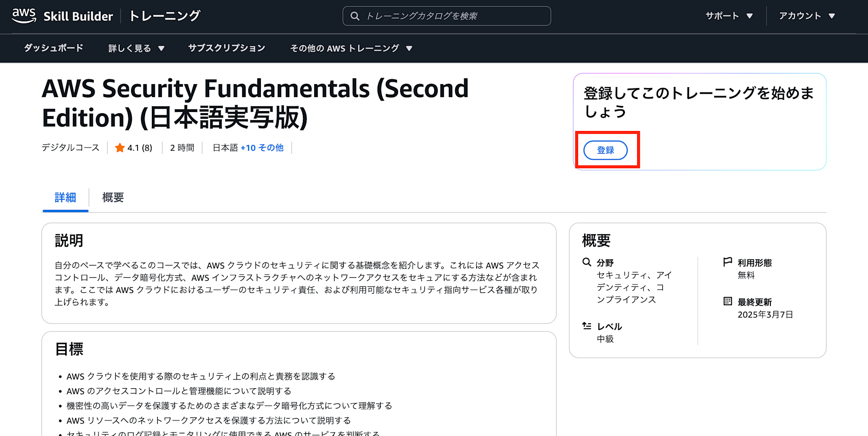Image resolution: width=868 pixels, height=436 pixels.
Task: Click the course title heading
Action: click(255, 103)
